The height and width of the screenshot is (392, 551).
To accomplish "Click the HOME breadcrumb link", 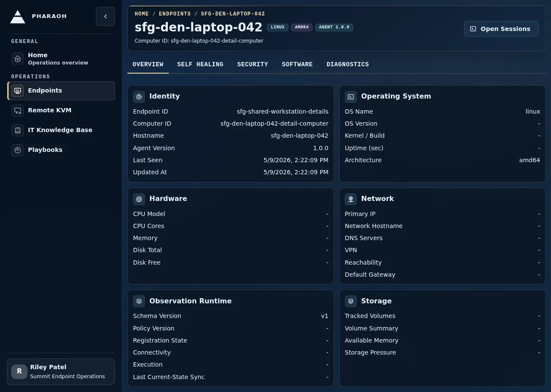I will [x=142, y=14].
